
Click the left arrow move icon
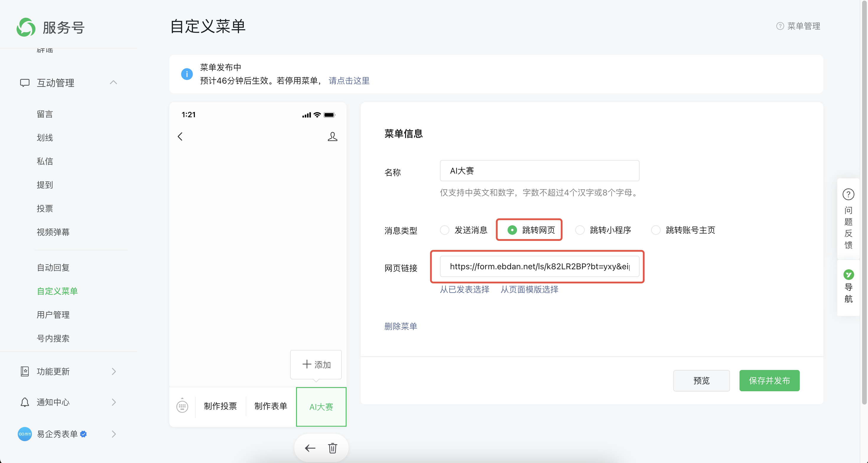(x=310, y=448)
